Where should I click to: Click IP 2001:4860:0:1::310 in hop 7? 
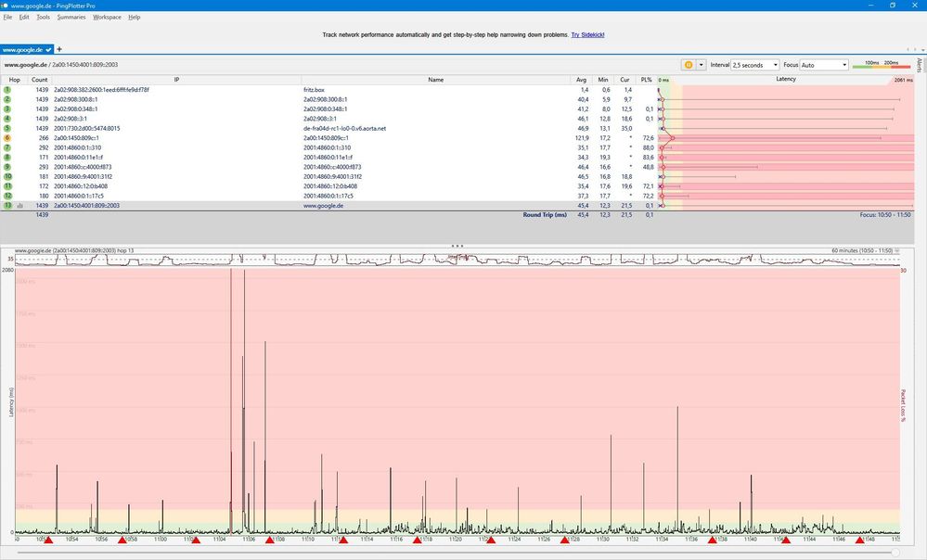click(77, 147)
